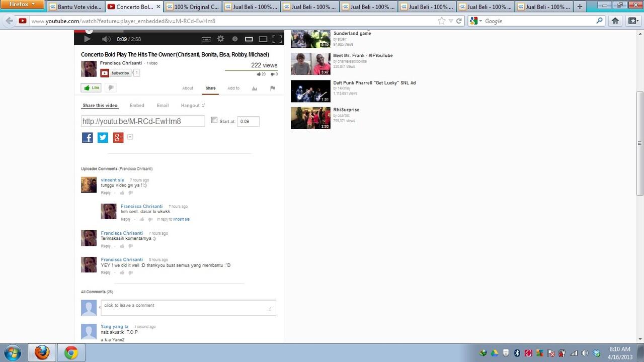Reply to vincent sie's comment
This screenshot has height=362, width=644.
[106, 193]
